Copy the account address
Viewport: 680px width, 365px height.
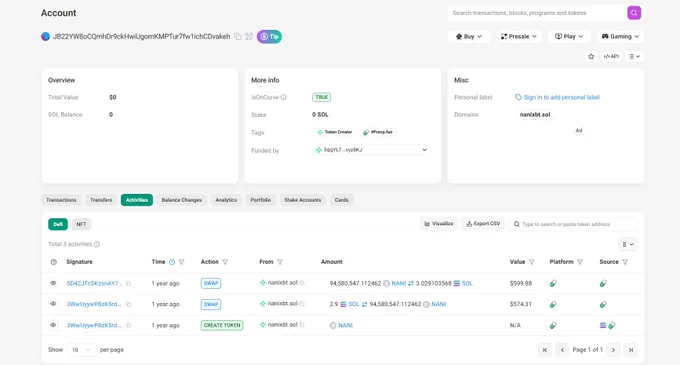click(x=238, y=36)
